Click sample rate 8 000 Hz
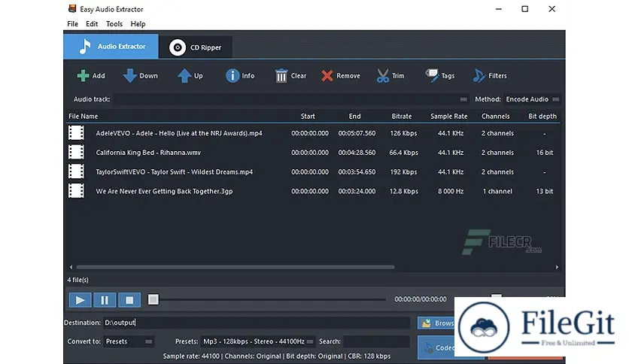The image size is (629, 364). tap(451, 191)
